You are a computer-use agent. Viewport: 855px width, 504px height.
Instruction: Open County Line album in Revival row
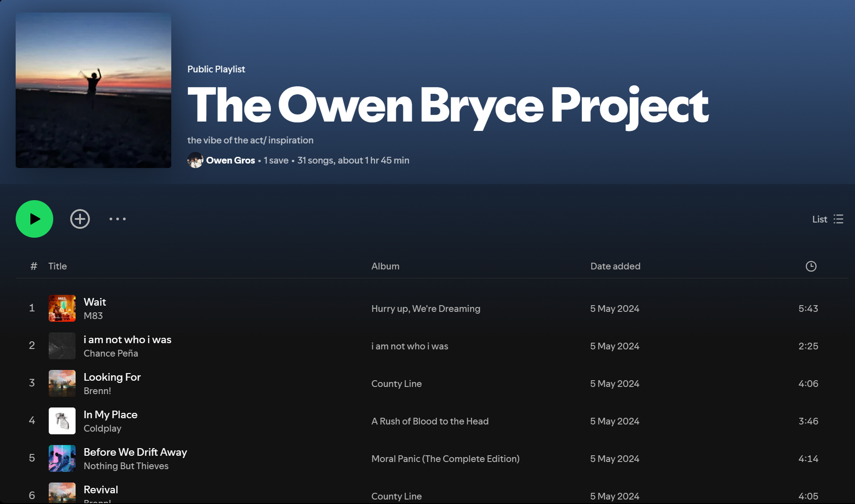(x=397, y=496)
